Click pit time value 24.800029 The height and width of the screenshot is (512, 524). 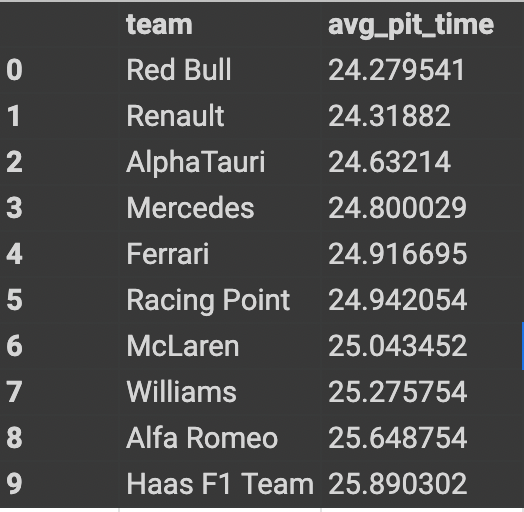[397, 208]
